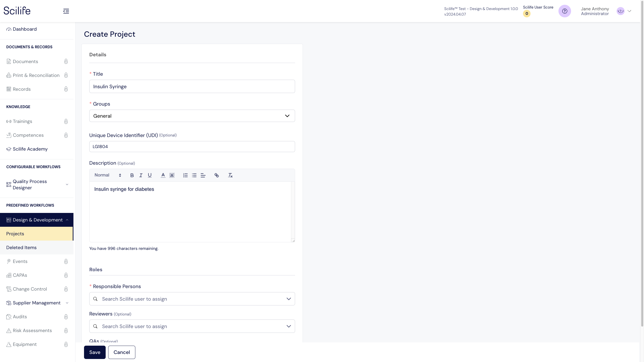
Task: Insert a numbered list
Action: [185, 175]
